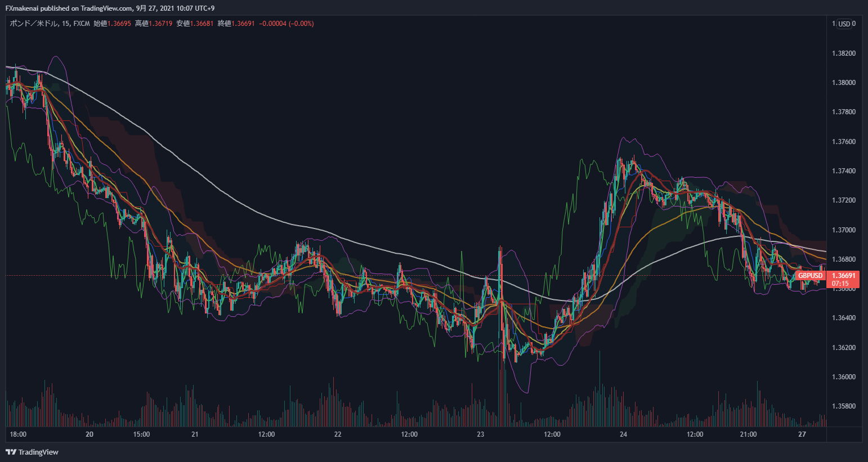
Task: Click FXmakenai published on TradingView.com text
Action: coord(69,8)
